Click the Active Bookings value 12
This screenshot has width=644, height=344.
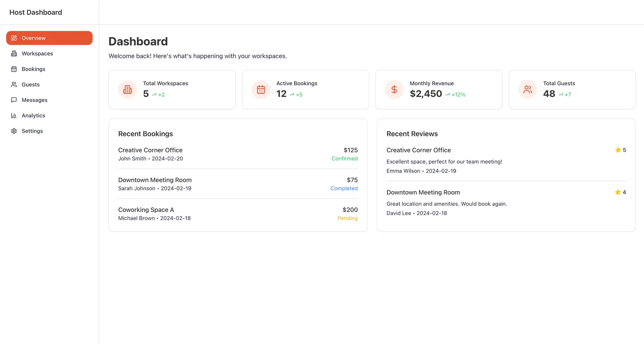[x=281, y=94]
